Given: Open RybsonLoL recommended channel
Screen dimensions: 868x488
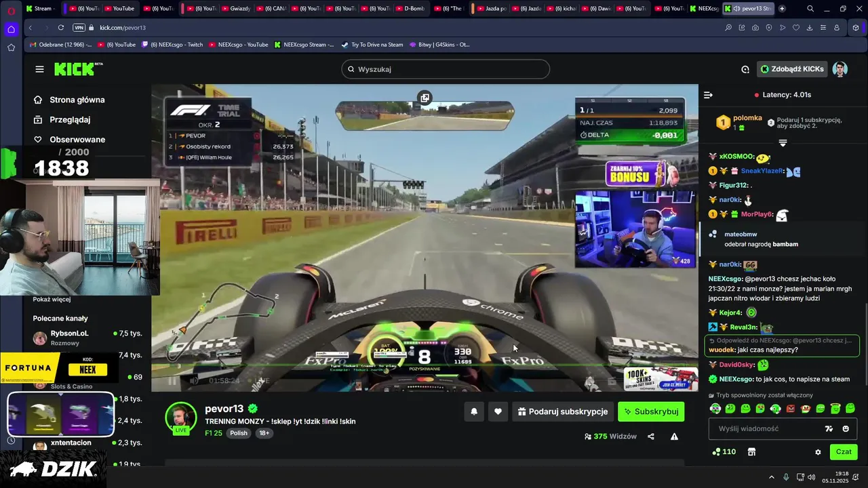Looking at the screenshot, I should pyautogui.click(x=87, y=338).
